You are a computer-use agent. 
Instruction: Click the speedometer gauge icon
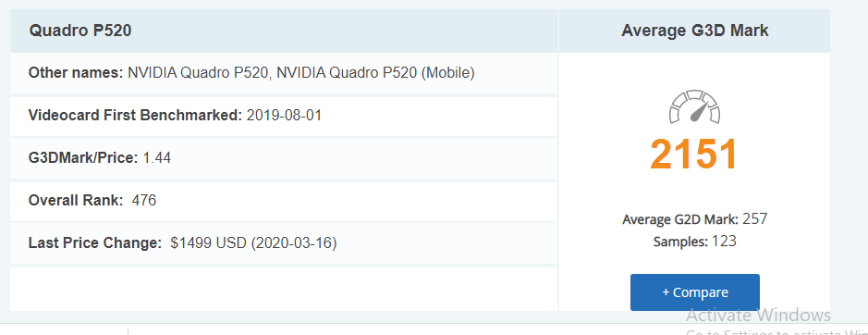tap(694, 107)
